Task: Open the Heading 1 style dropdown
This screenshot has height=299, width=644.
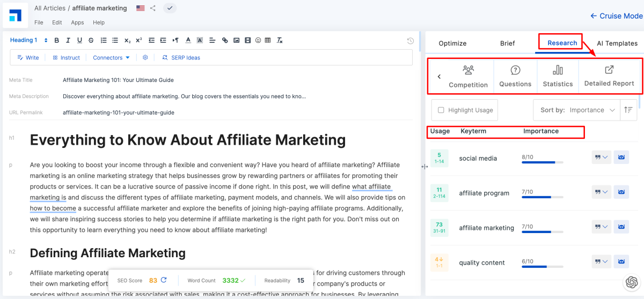Action: pos(29,40)
